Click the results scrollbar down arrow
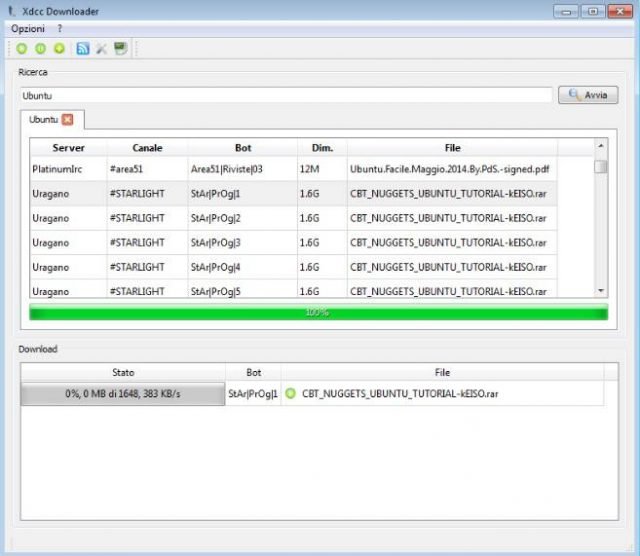Image resolution: width=640 pixels, height=556 pixels. tap(601, 291)
